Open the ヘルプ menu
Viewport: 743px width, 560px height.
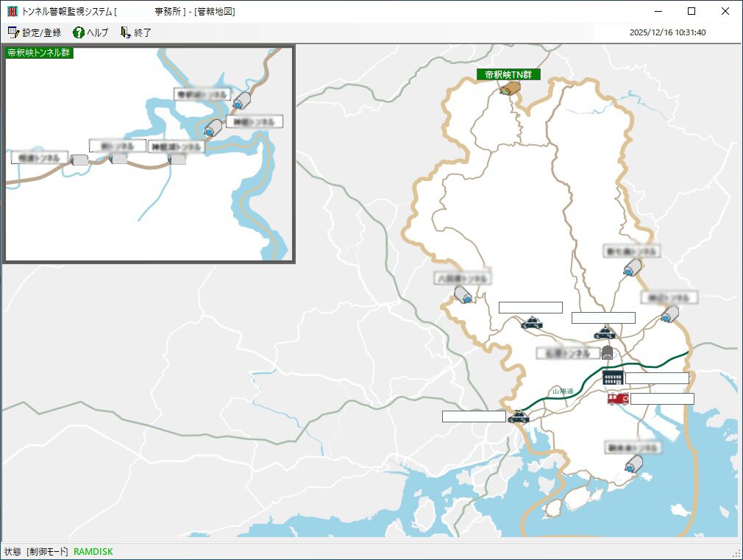coord(90,32)
